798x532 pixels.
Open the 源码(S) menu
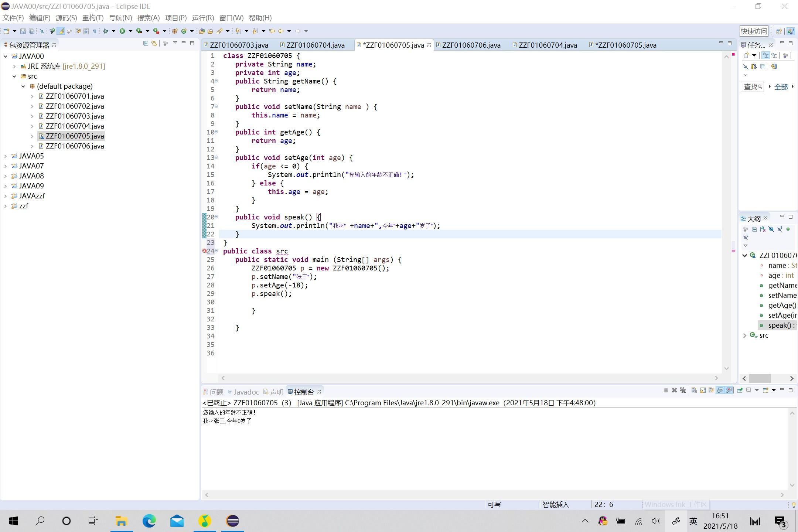coord(66,18)
